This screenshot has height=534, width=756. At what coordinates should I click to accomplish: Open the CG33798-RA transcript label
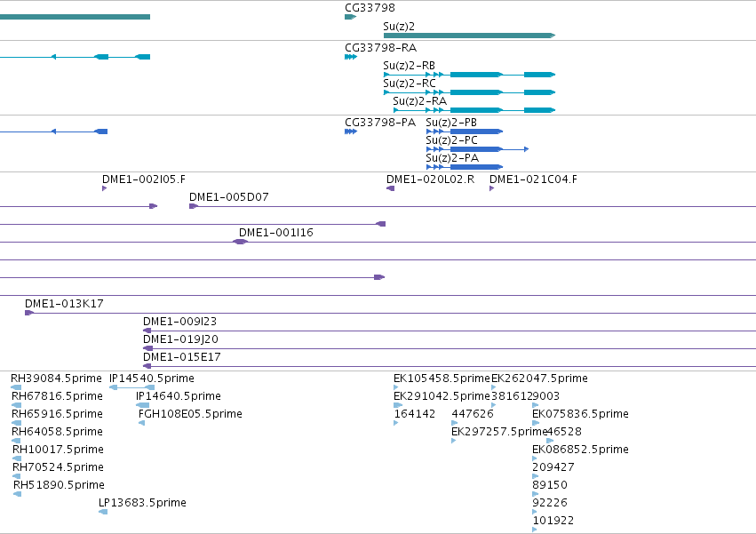380,48
